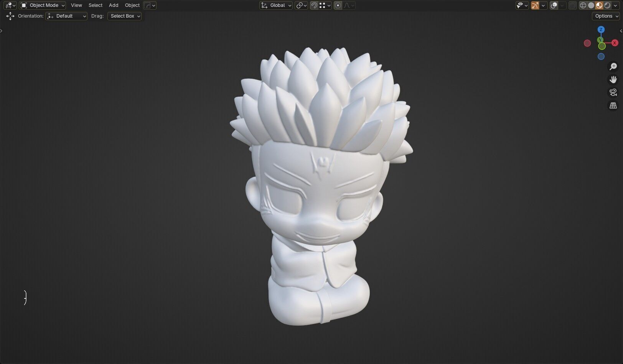The image size is (623, 364).
Task: Expand the gizmo options arrow
Action: point(543,5)
